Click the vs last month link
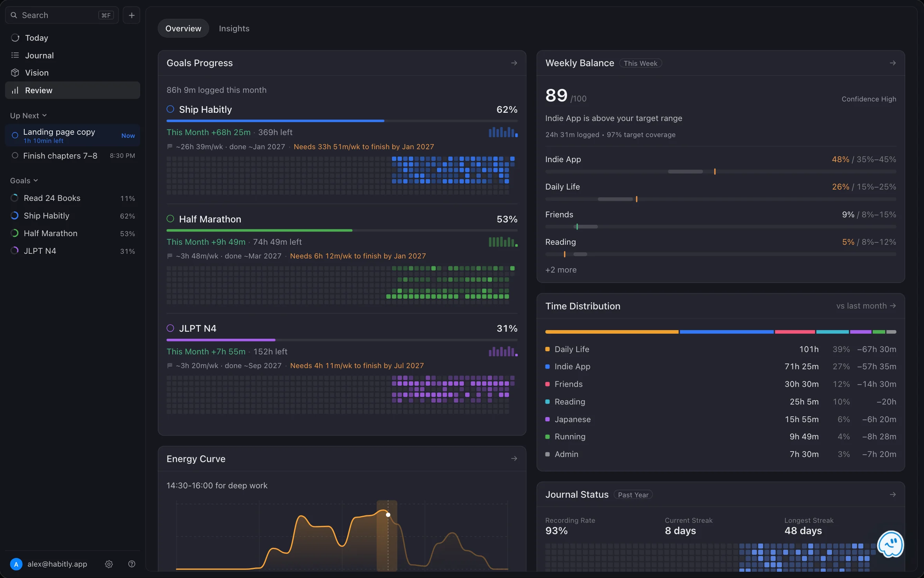 click(866, 306)
